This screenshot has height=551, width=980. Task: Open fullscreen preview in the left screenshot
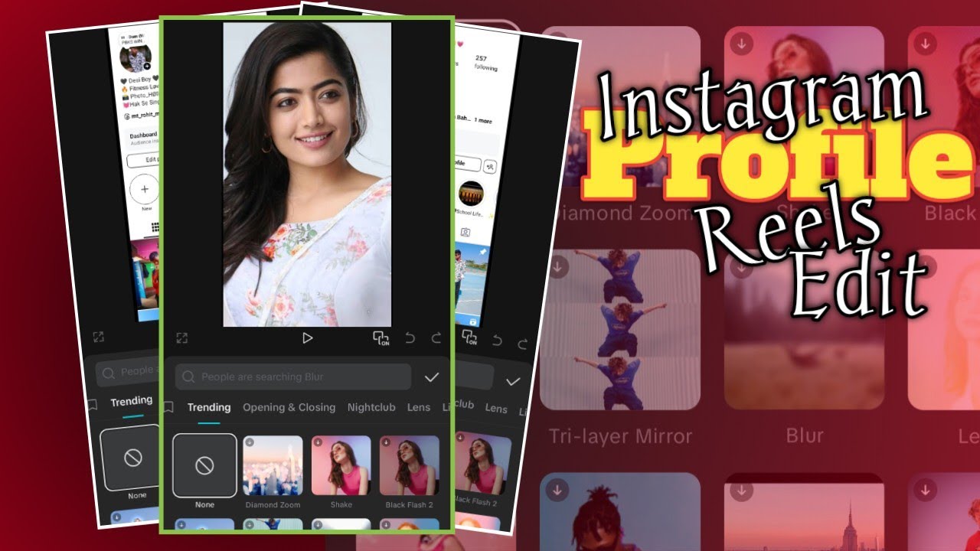(98, 337)
